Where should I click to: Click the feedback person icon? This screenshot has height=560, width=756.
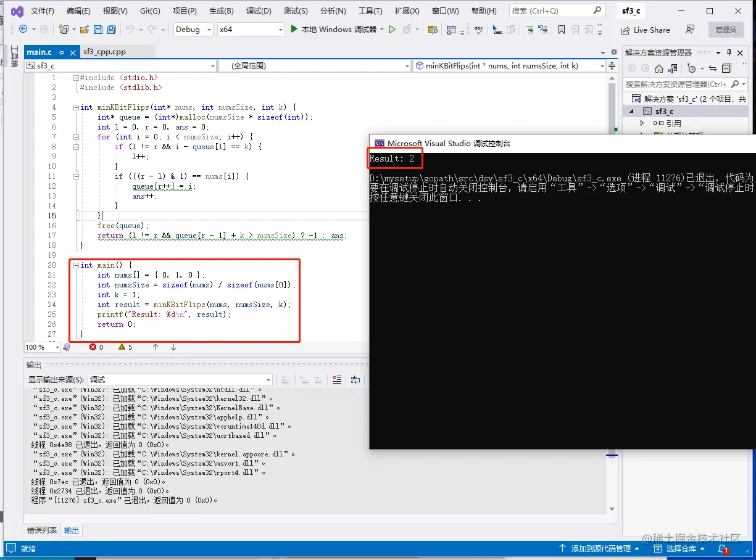point(690,30)
